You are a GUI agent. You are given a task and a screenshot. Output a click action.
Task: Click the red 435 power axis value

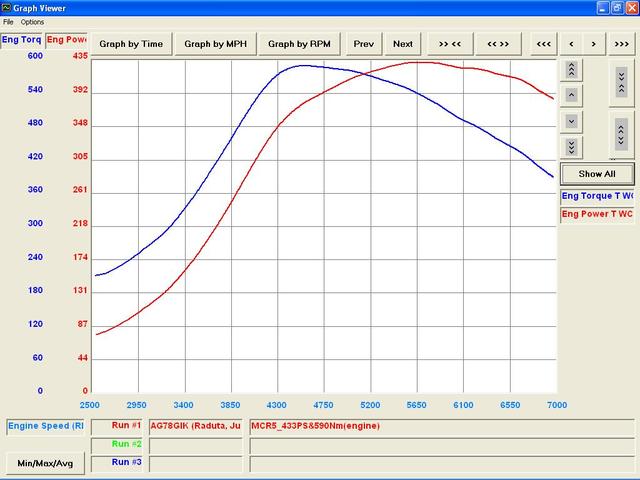[x=80, y=56]
